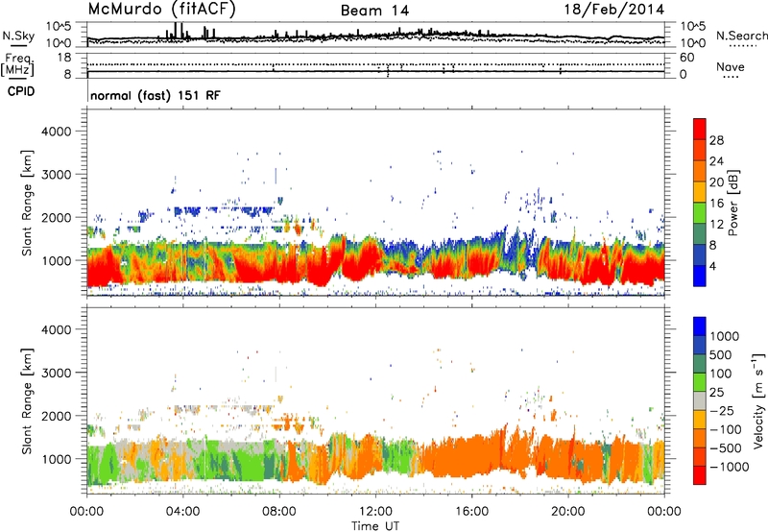The width and height of the screenshot is (768, 532).
Task: Pick the red bottom segment of Velocity color bar
Action: coord(700,475)
